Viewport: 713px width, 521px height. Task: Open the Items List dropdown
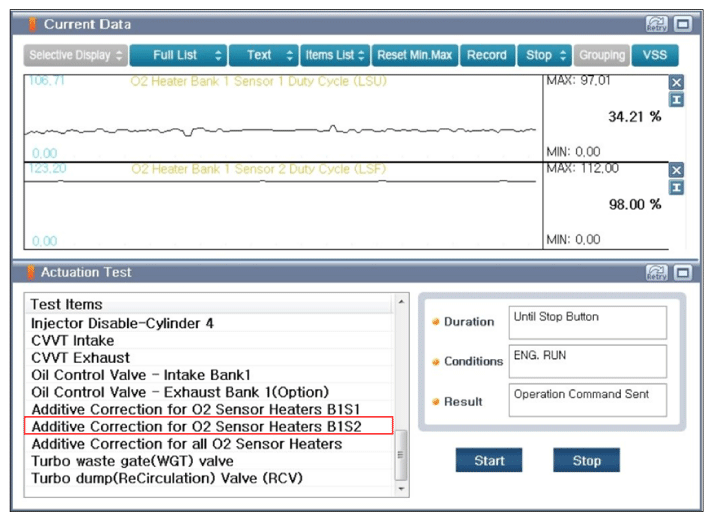point(335,55)
